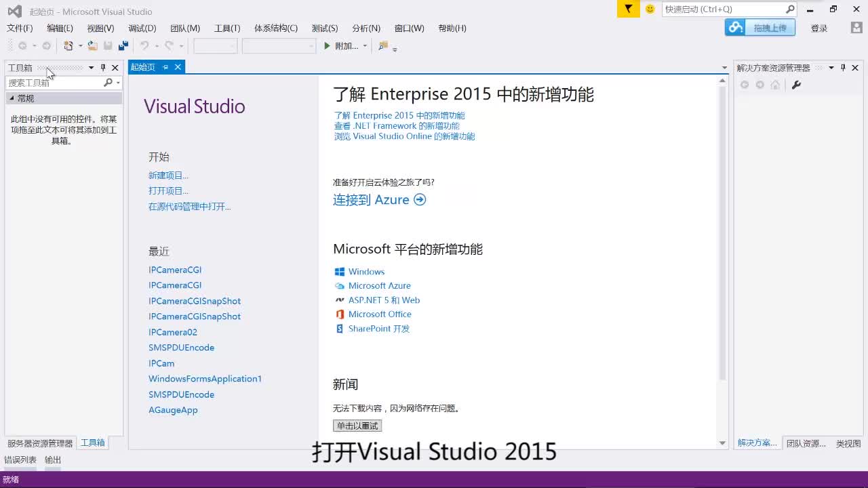Close the 工具箱 panel
This screenshot has height=488, width=868.
(115, 68)
